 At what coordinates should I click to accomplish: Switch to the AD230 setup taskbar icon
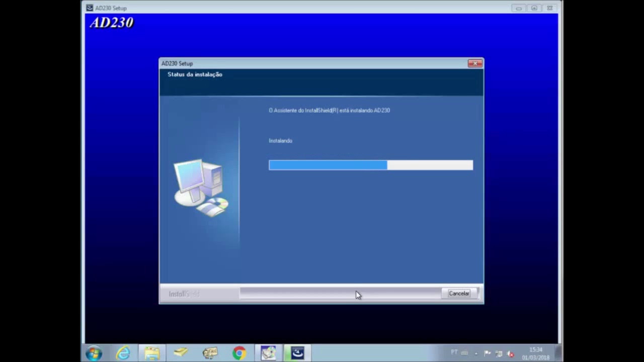pos(297,353)
